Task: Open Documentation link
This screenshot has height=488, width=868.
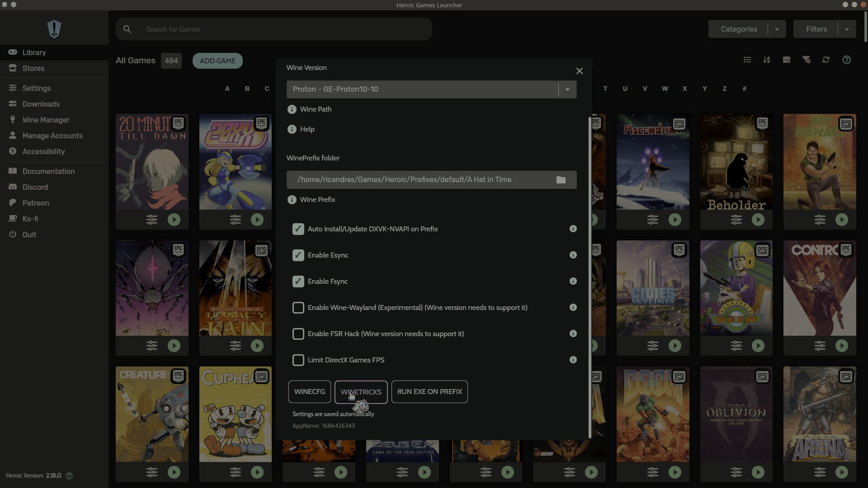Action: 54,171
